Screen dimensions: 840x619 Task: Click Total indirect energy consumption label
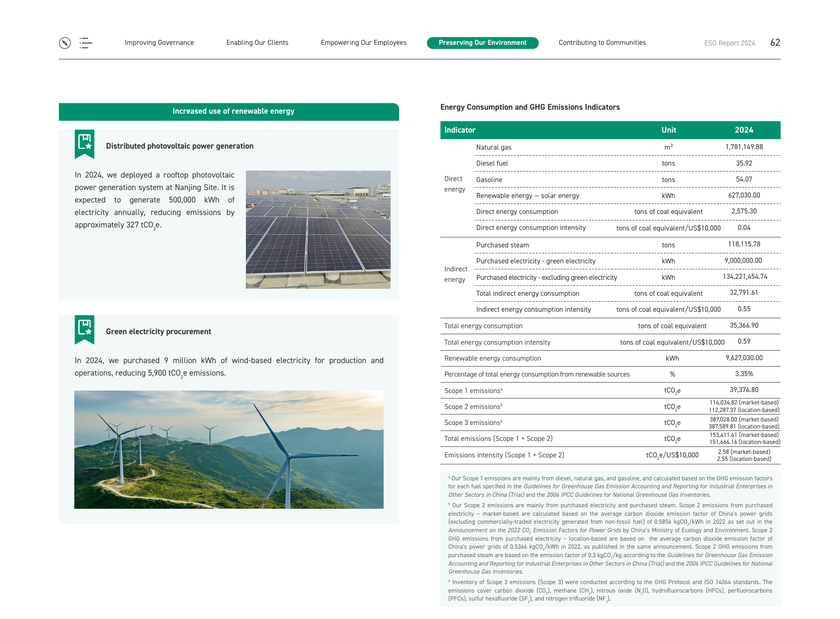coord(528,294)
